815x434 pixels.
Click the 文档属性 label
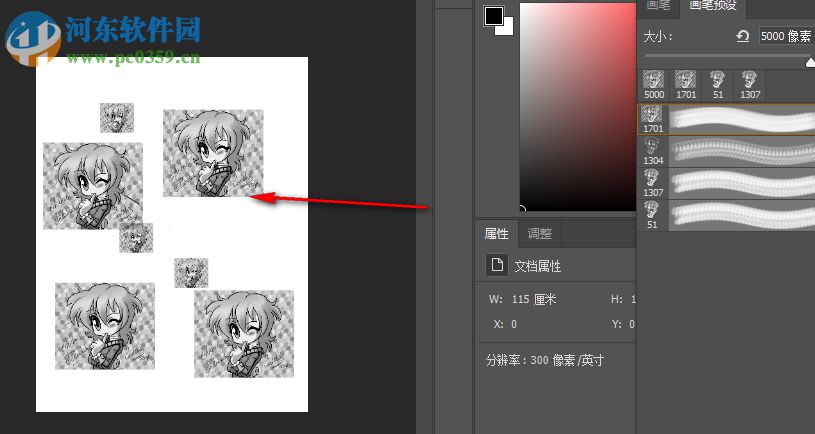pos(537,267)
